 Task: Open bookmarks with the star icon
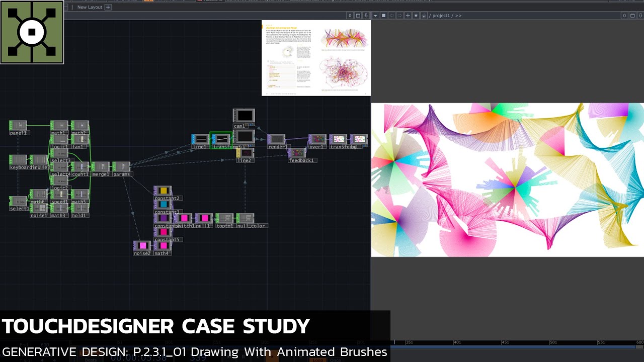pyautogui.click(x=416, y=16)
